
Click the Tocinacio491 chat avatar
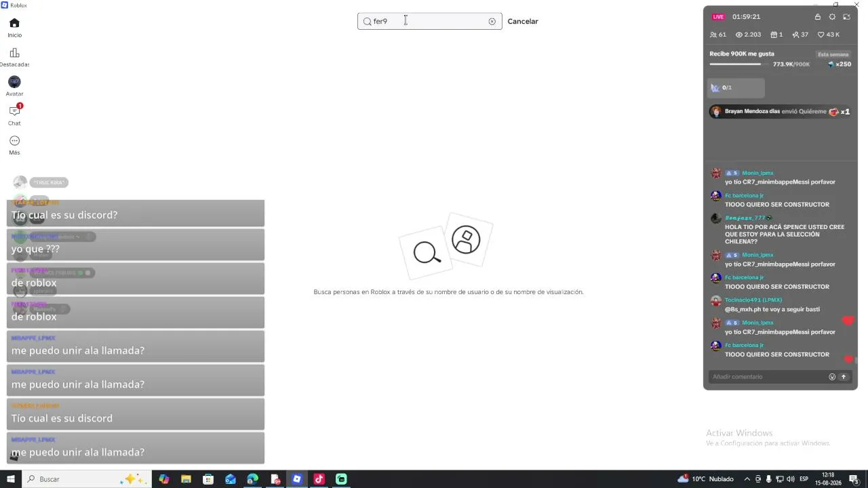pos(715,301)
